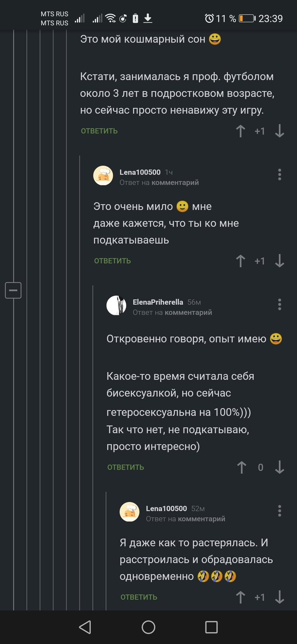Tap Lena100500's avatar on the 1ч comment

pyautogui.click(x=103, y=176)
